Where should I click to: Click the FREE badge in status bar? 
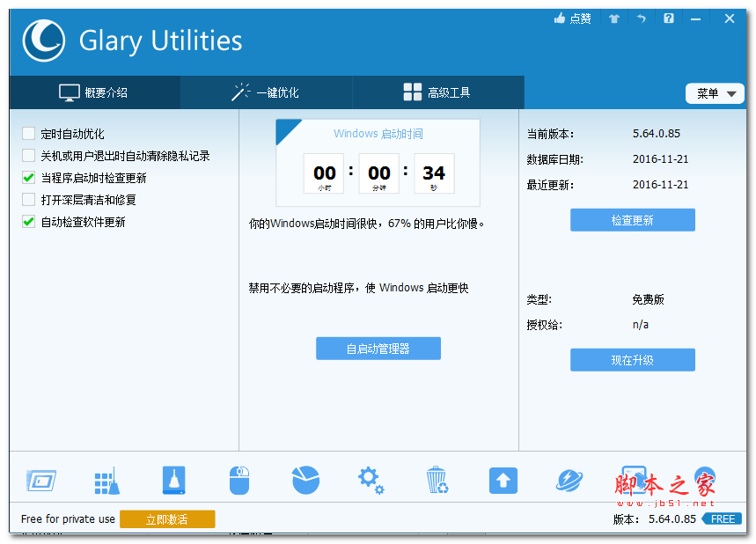(722, 519)
